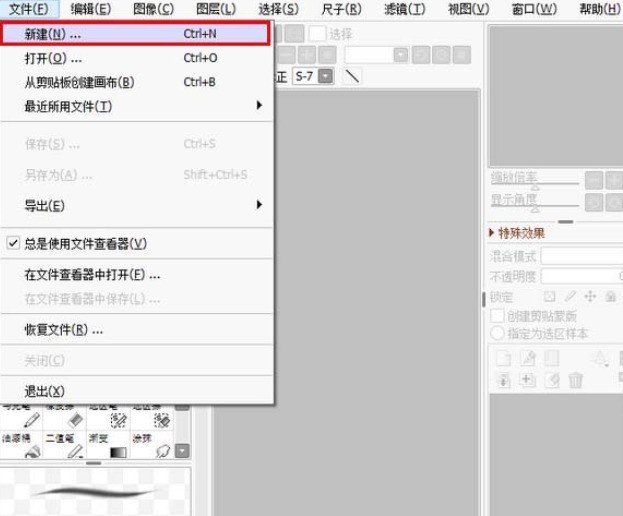Activate the straight line drawing mode icon
Image resolution: width=623 pixels, height=516 pixels.
click(x=352, y=76)
